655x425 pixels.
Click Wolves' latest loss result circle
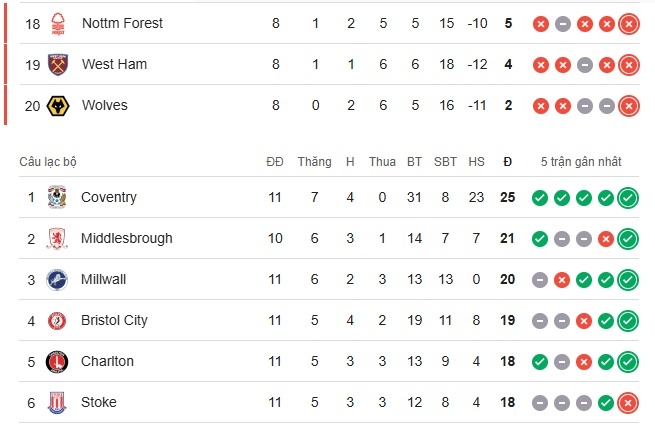(628, 105)
